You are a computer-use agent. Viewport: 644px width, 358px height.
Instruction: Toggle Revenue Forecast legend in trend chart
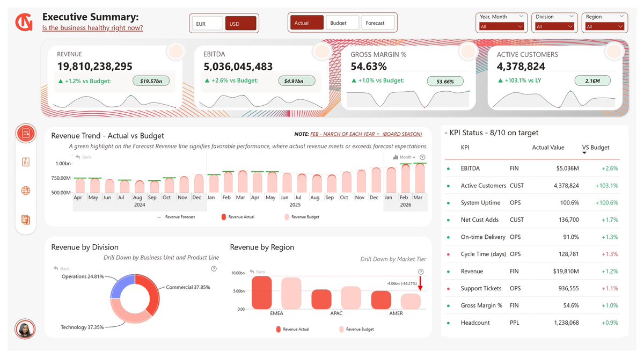pyautogui.click(x=176, y=217)
